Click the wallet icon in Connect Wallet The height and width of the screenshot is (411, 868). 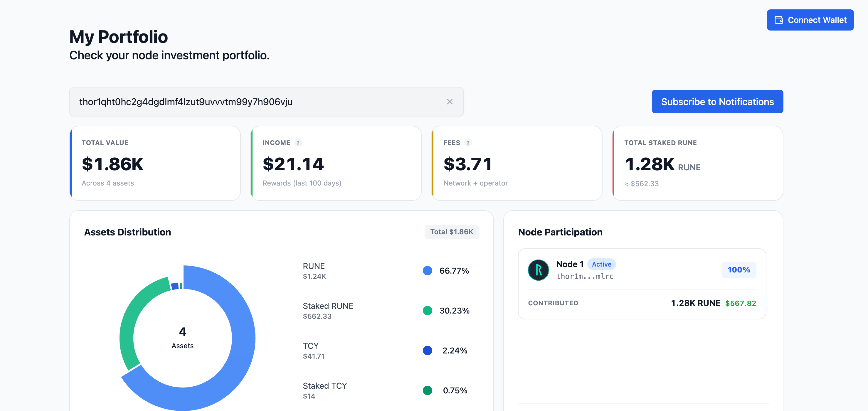[779, 20]
